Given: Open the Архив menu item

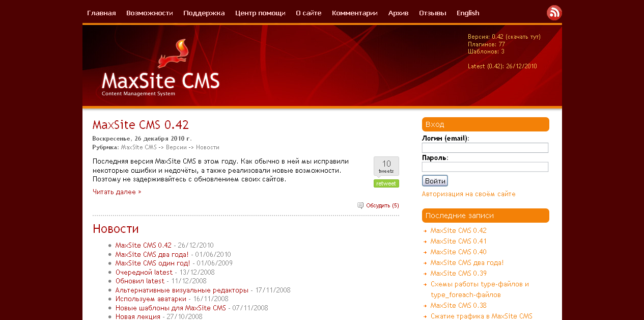Looking at the screenshot, I should pyautogui.click(x=398, y=13).
